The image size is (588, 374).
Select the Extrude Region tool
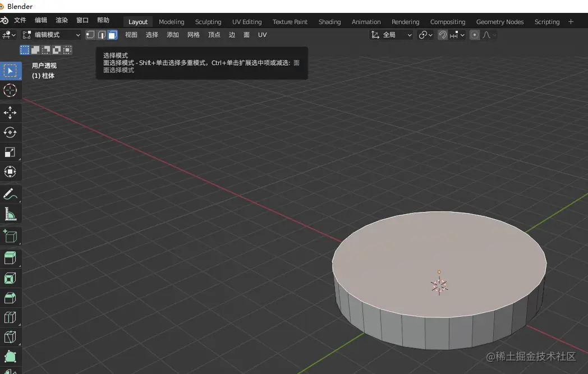pos(10,258)
